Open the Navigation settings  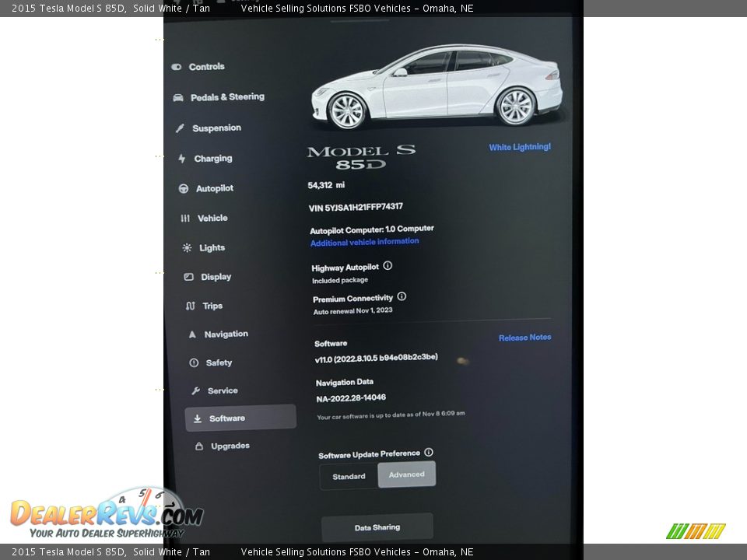(226, 334)
